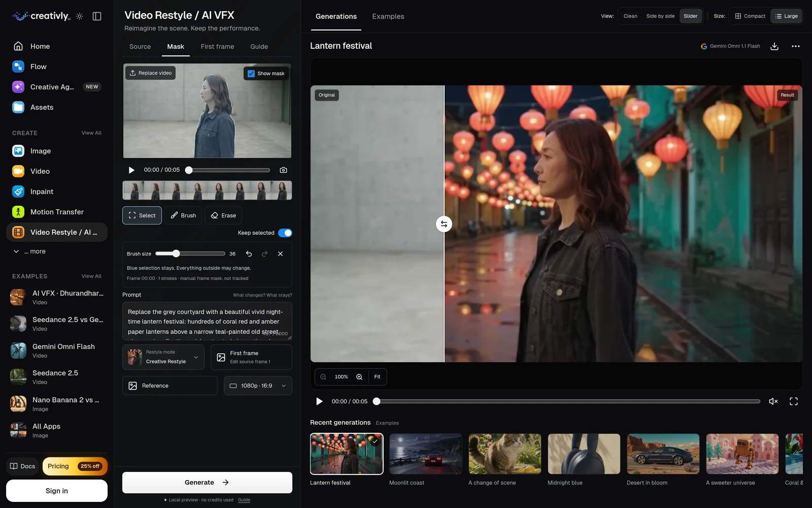Switch to the Examples tab

tap(388, 16)
